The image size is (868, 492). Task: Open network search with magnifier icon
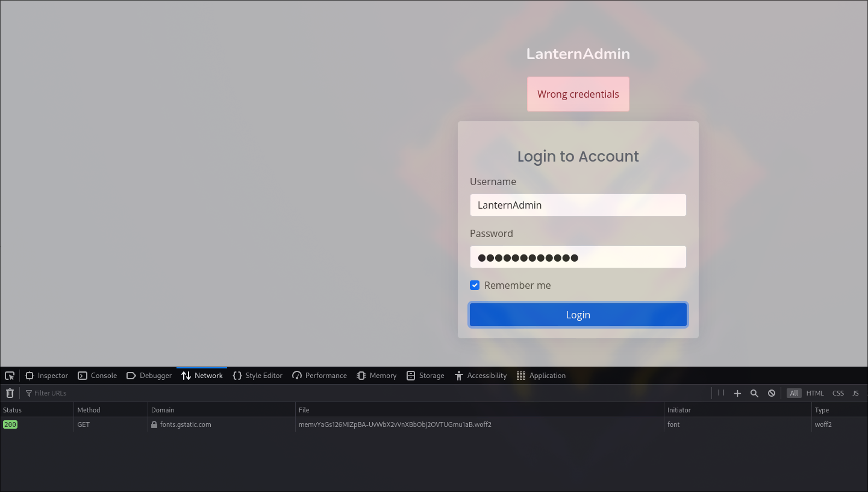[754, 393]
